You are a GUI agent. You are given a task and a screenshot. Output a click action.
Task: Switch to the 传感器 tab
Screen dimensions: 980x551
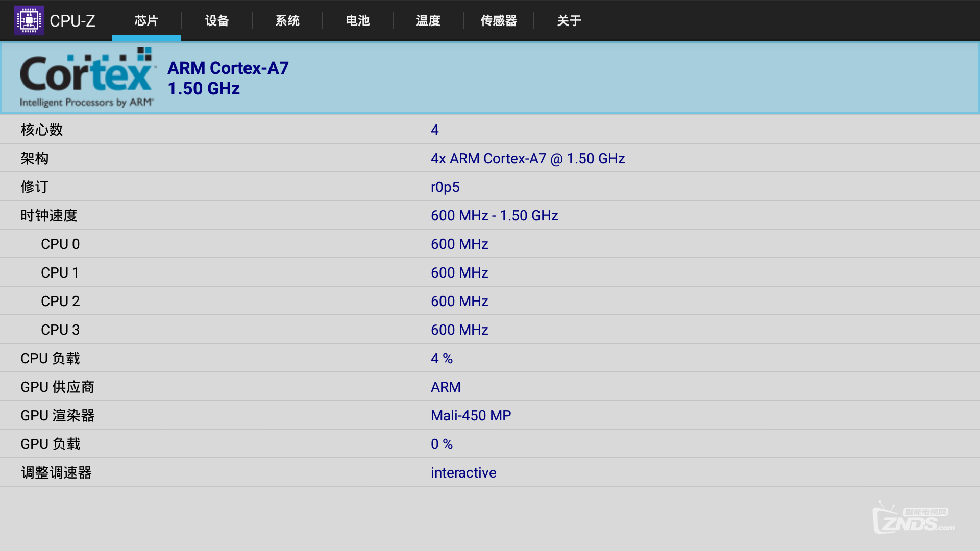[499, 20]
